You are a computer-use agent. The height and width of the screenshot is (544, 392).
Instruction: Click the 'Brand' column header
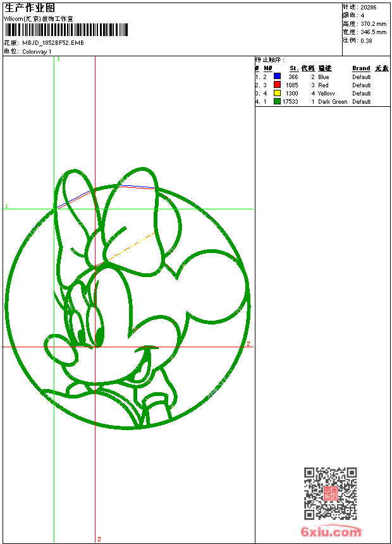tap(361, 68)
